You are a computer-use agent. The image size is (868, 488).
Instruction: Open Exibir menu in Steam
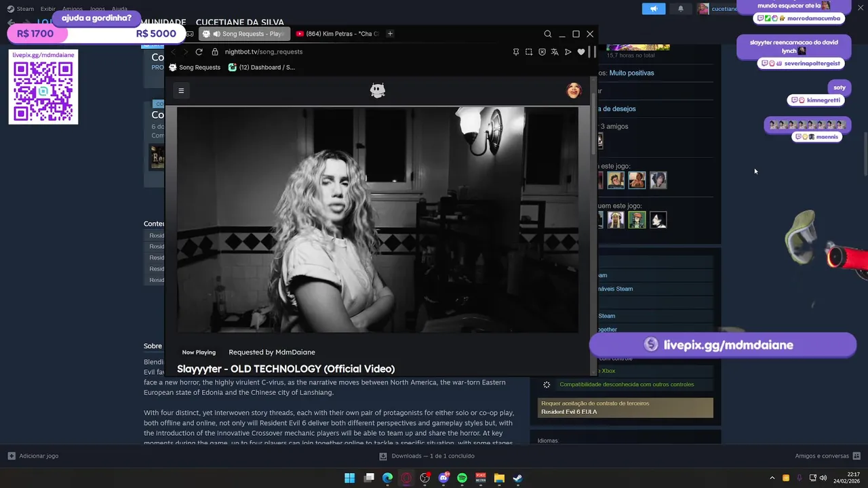pos(47,9)
